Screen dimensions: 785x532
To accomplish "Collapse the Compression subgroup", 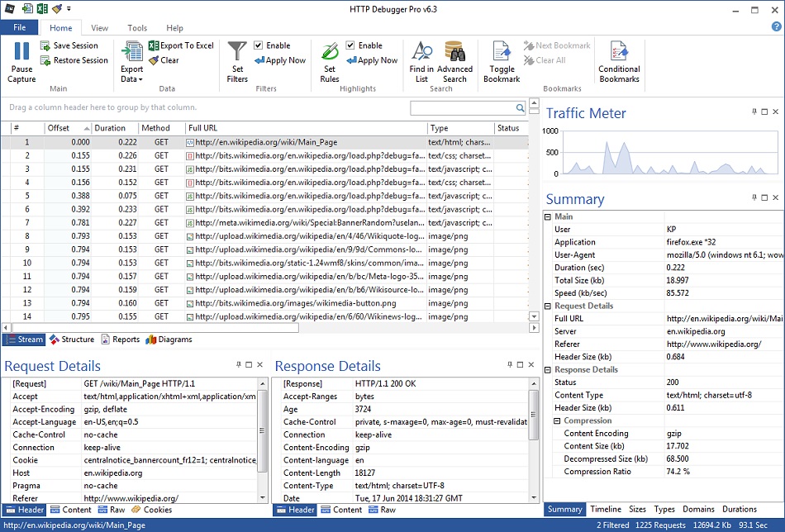I will pyautogui.click(x=557, y=421).
